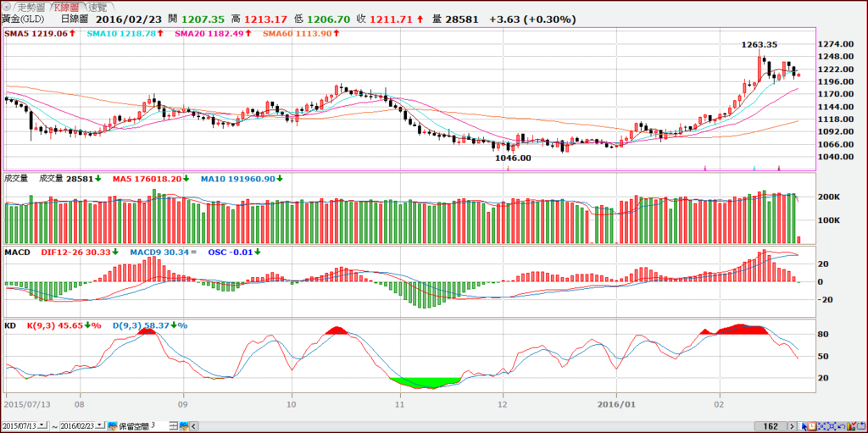Adjust the 保留空間 spinner arrows
Screen dimensions: 868x433
click(173, 426)
